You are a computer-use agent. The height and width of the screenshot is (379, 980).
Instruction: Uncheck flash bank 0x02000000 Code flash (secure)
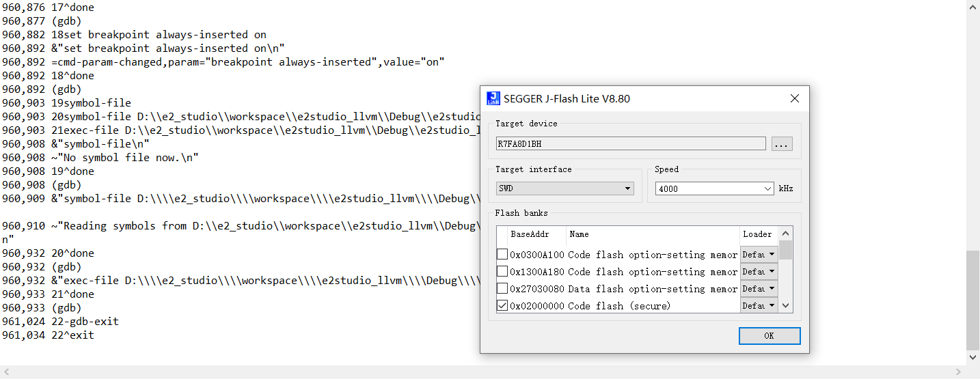[502, 305]
